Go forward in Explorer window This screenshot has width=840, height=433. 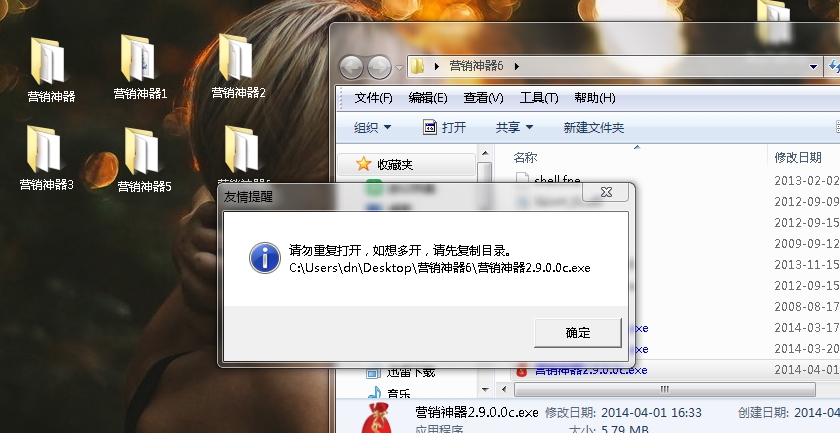click(x=379, y=67)
